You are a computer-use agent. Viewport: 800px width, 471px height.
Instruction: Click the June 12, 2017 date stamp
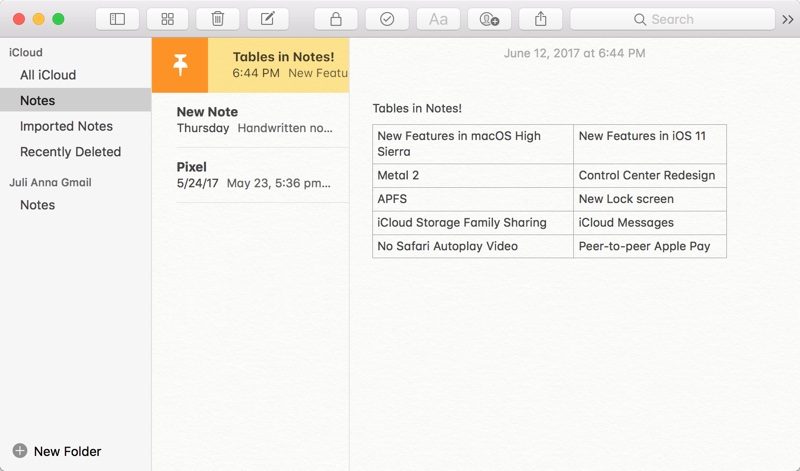574,53
